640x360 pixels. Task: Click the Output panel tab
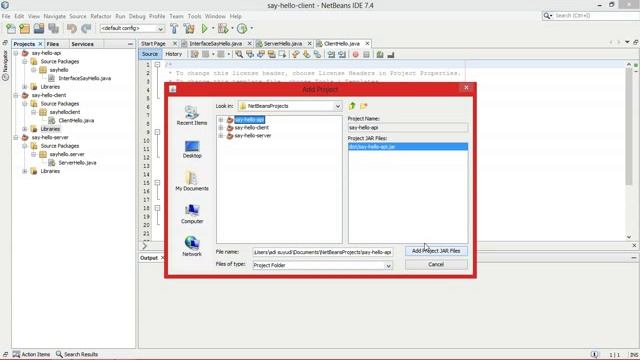(x=149, y=258)
